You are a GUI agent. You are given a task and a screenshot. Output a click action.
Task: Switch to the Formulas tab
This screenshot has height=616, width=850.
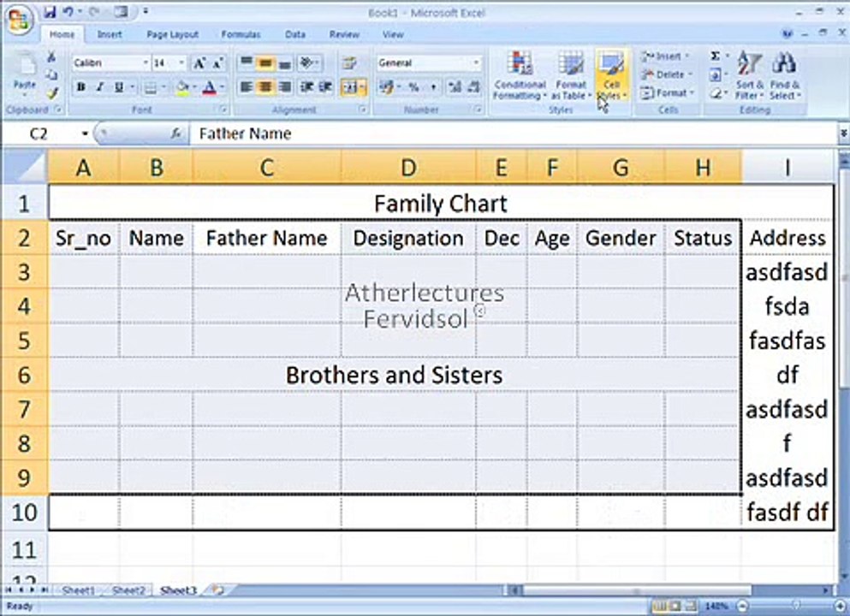point(241,34)
